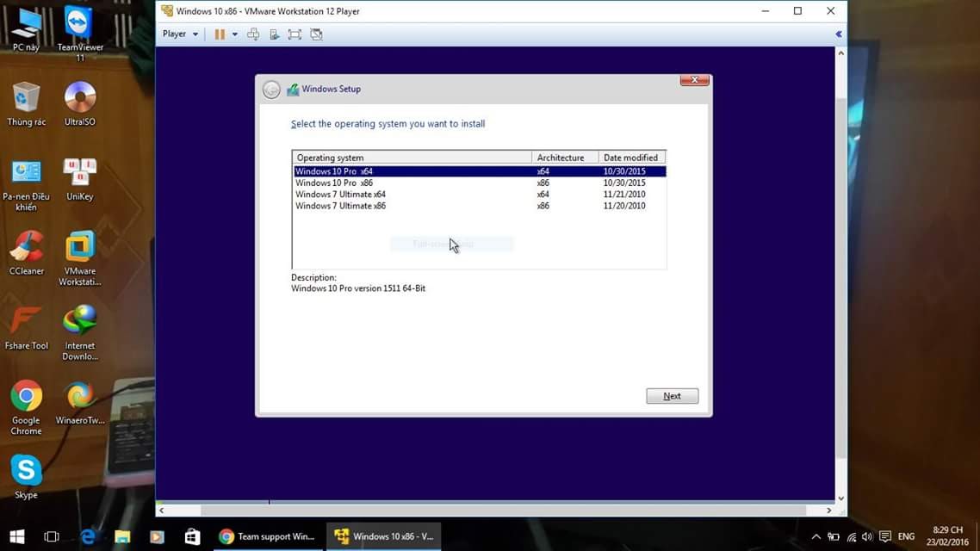
Task: Open the Windows Start menu
Action: point(17,536)
